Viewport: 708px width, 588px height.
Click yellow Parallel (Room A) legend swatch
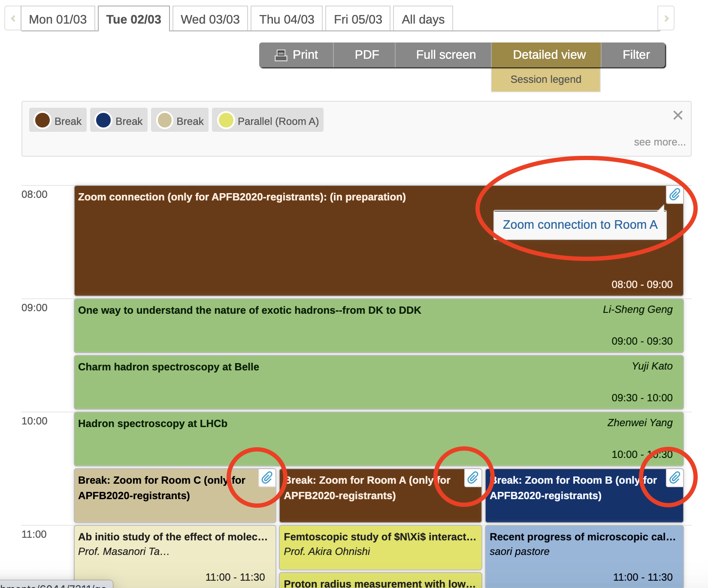[x=226, y=120]
